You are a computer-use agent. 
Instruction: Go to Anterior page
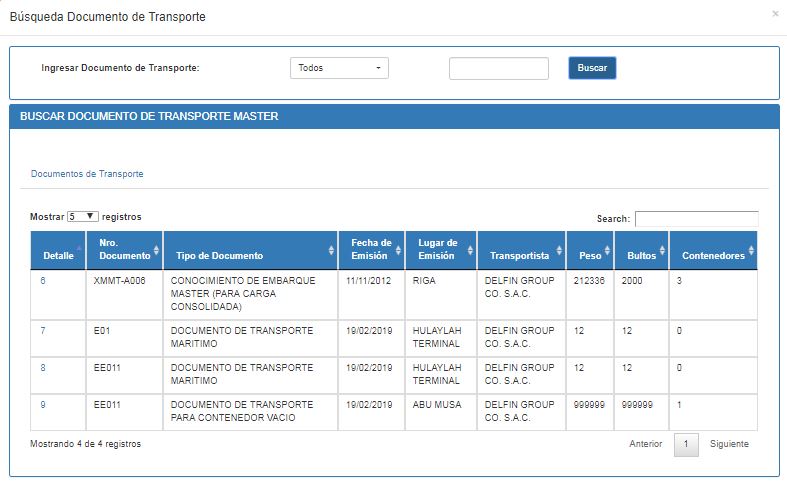click(x=646, y=444)
